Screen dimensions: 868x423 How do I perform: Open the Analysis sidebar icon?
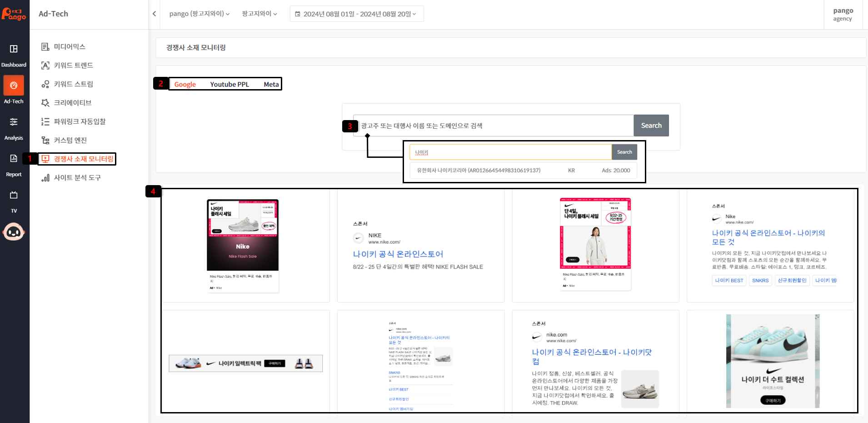(14, 121)
